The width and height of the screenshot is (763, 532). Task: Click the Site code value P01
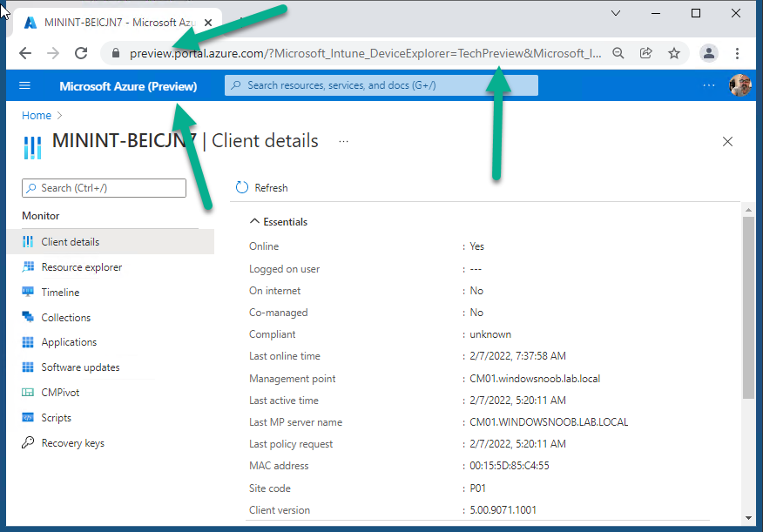click(477, 488)
